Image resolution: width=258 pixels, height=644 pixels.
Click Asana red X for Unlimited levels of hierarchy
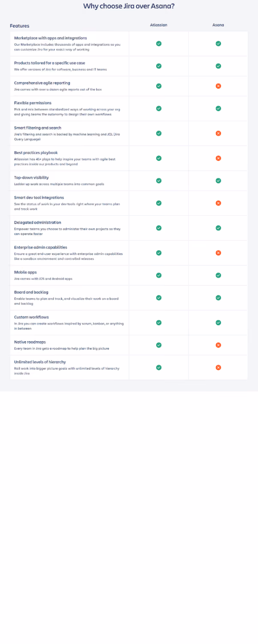tap(218, 367)
